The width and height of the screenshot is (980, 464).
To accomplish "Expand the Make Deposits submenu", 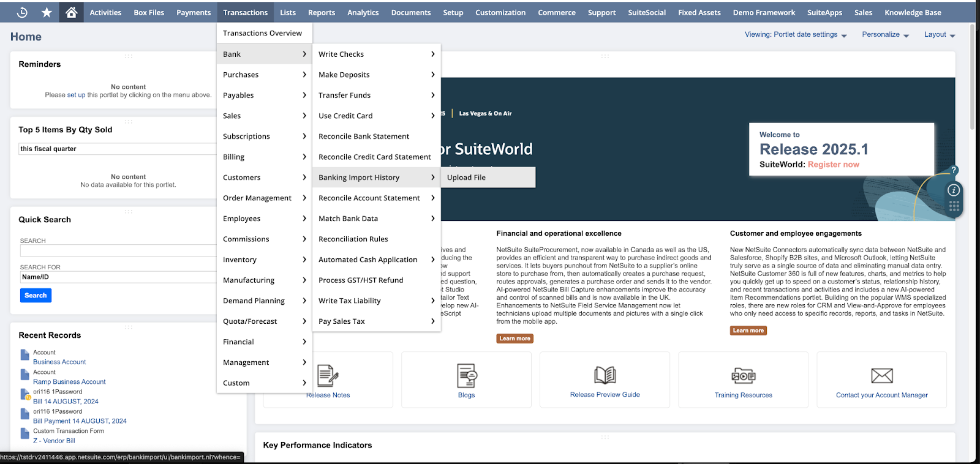I will 377,75.
